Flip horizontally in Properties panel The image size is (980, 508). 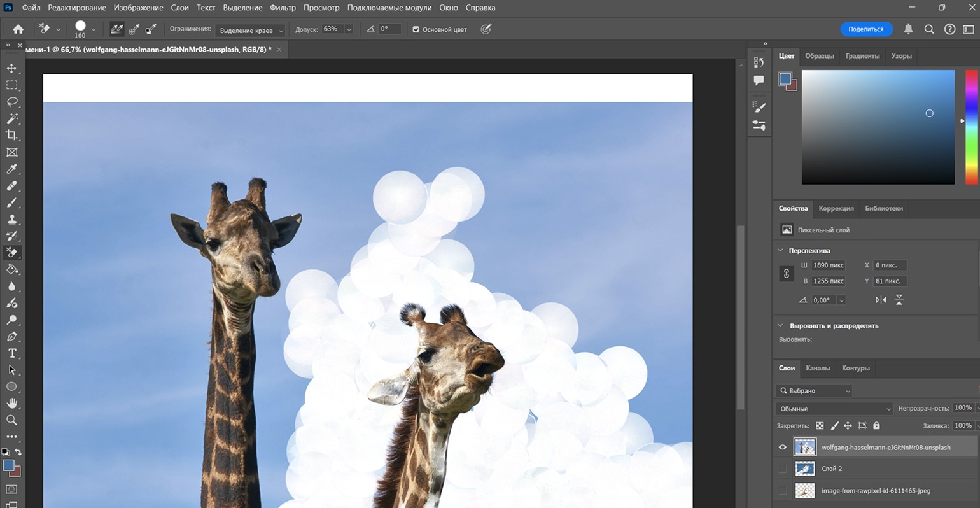(x=881, y=300)
